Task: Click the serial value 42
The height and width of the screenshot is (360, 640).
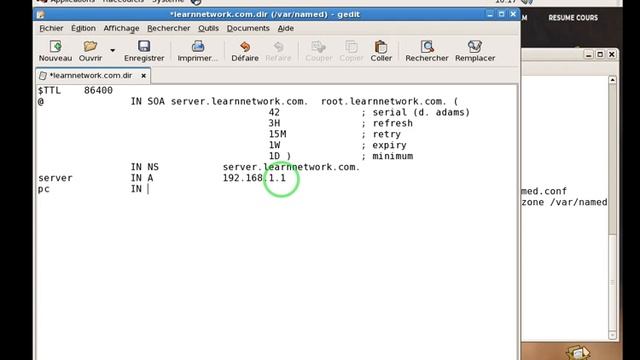Action: pyautogui.click(x=274, y=112)
